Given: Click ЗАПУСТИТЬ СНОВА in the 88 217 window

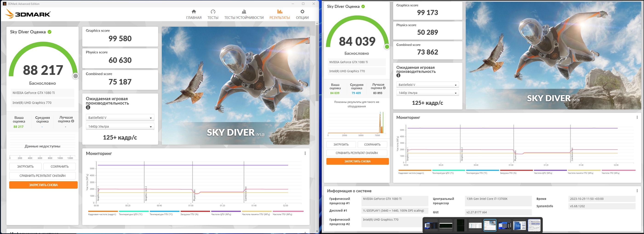Looking at the screenshot, I should (43, 185).
